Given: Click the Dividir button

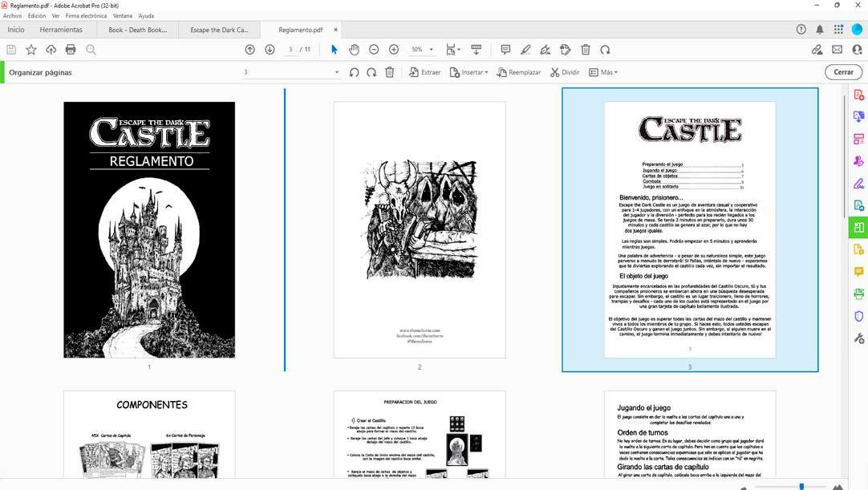Looking at the screenshot, I should point(565,72).
